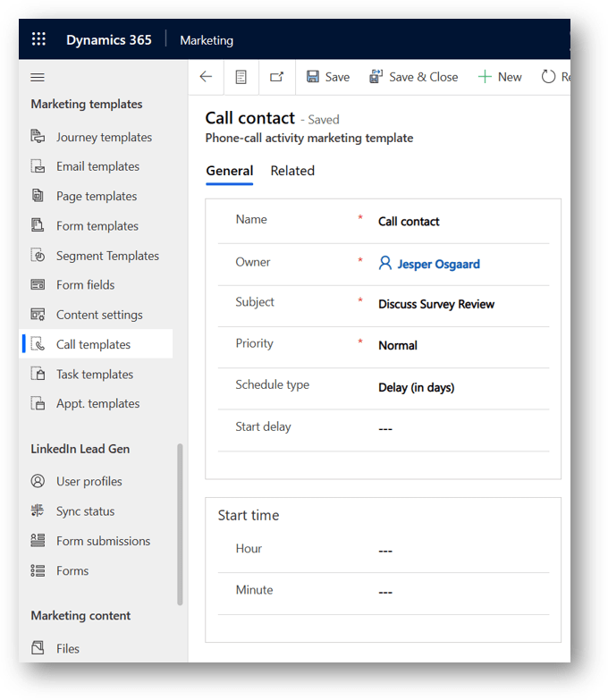Open Journey templates in sidebar
This screenshot has height=700, width=608.
[x=104, y=137]
